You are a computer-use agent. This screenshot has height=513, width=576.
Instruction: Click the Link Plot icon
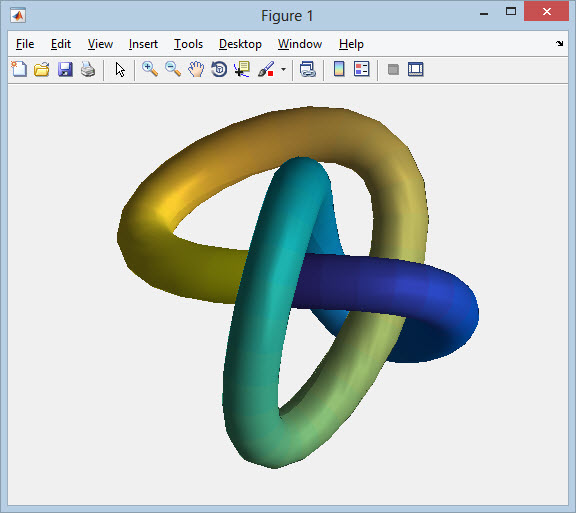pos(308,69)
